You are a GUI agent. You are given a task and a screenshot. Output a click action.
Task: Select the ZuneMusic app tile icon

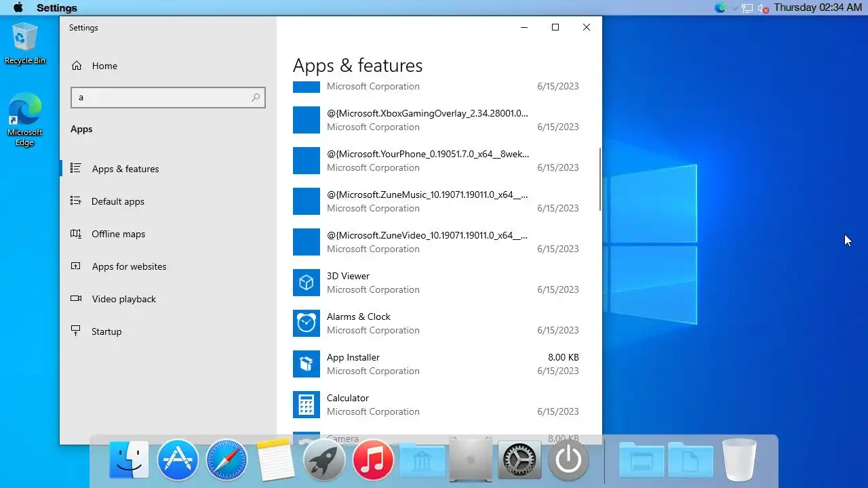tap(307, 201)
